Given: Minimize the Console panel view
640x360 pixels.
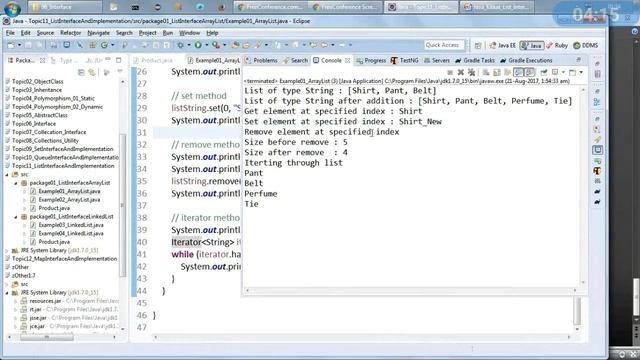Looking at the screenshot, I should [x=578, y=60].
